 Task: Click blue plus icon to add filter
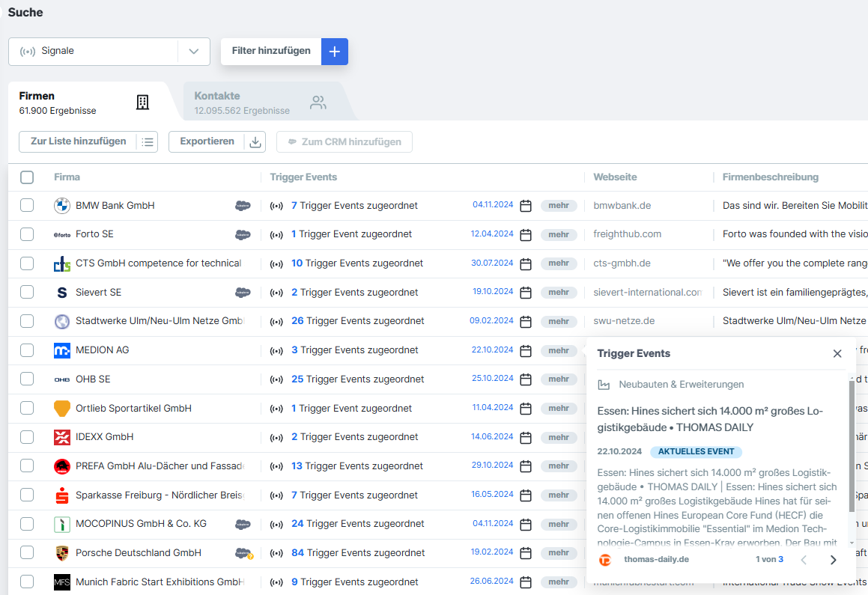pos(334,52)
